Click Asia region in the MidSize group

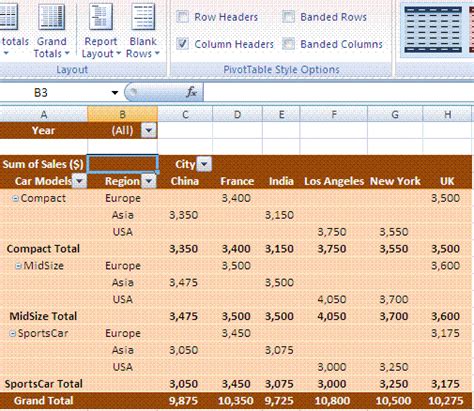[122, 282]
